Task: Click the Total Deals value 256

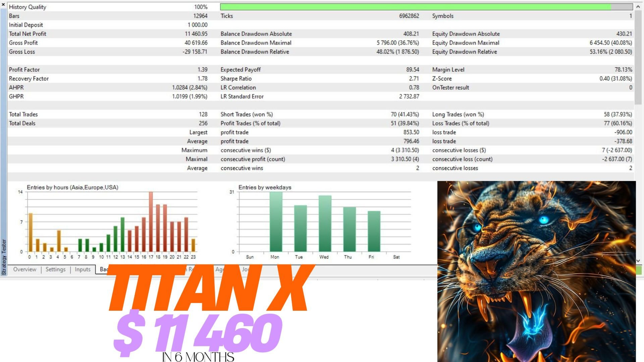Action: click(x=203, y=123)
